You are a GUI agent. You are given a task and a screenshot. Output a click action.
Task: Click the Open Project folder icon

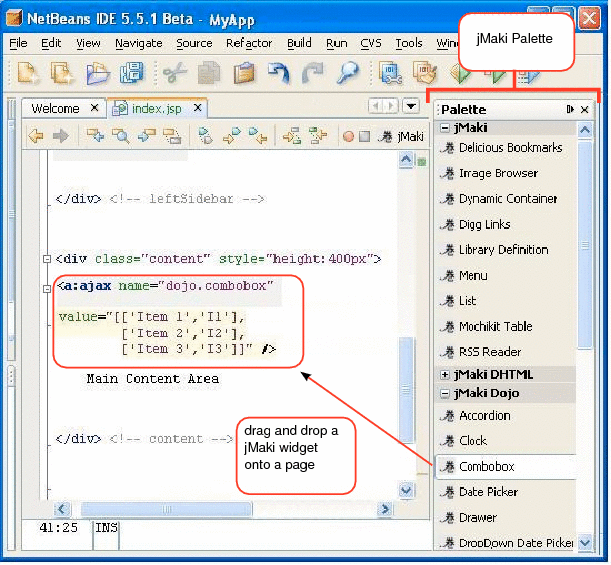pyautogui.click(x=97, y=73)
